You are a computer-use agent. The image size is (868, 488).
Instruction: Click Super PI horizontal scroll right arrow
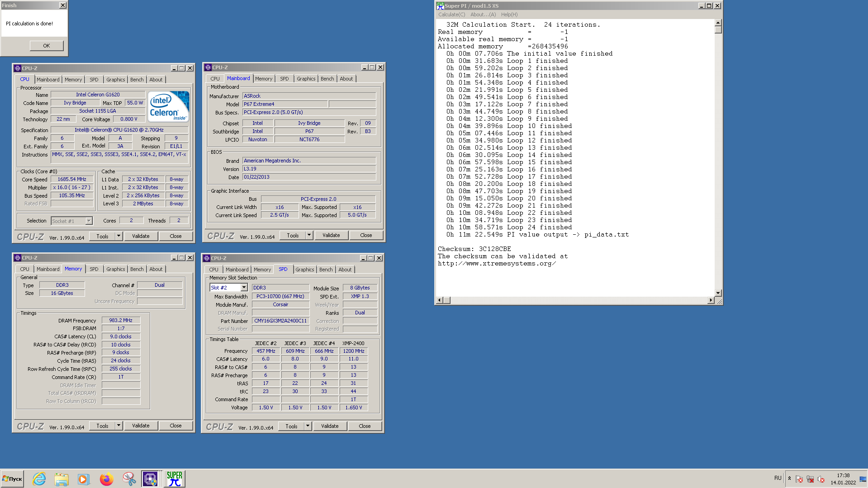[x=711, y=300]
